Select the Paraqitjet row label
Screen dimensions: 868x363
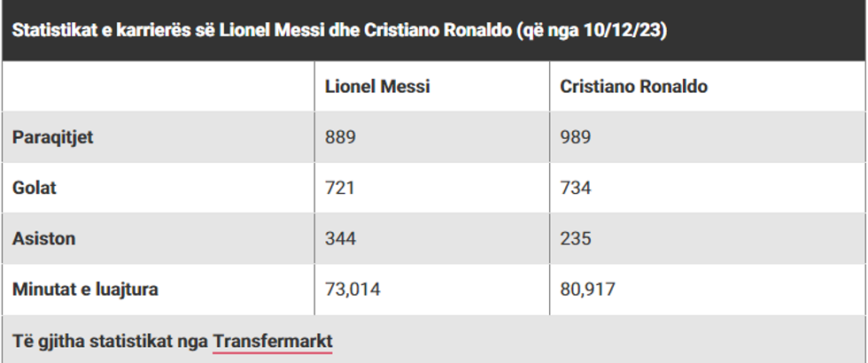click(53, 137)
